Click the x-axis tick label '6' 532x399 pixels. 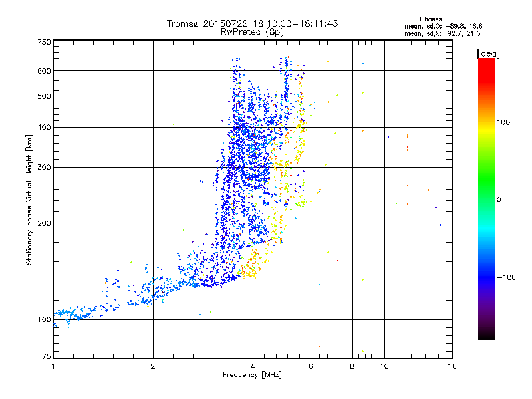tap(311, 366)
